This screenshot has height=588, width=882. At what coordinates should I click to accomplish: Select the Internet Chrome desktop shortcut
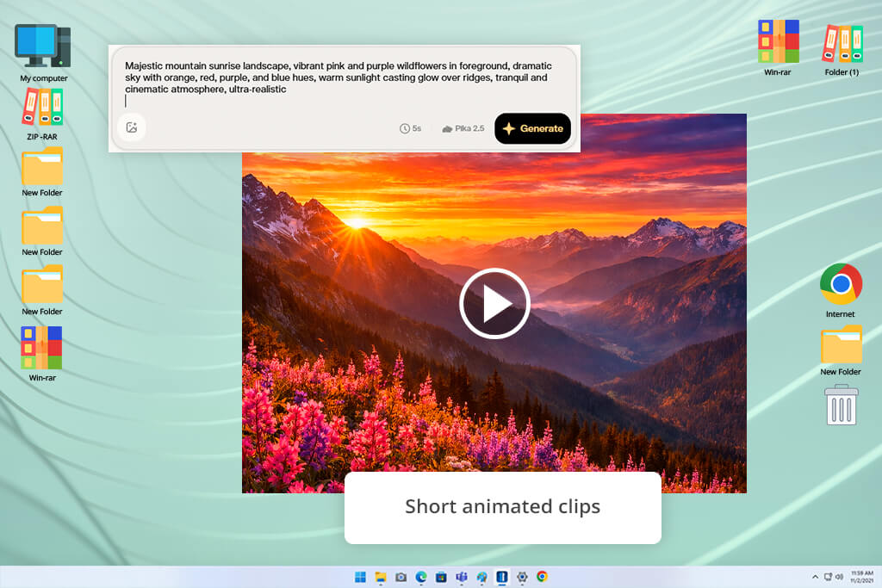(x=841, y=290)
